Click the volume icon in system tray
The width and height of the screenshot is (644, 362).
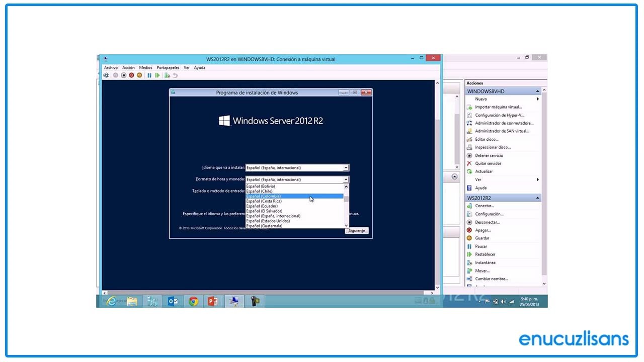click(x=504, y=302)
